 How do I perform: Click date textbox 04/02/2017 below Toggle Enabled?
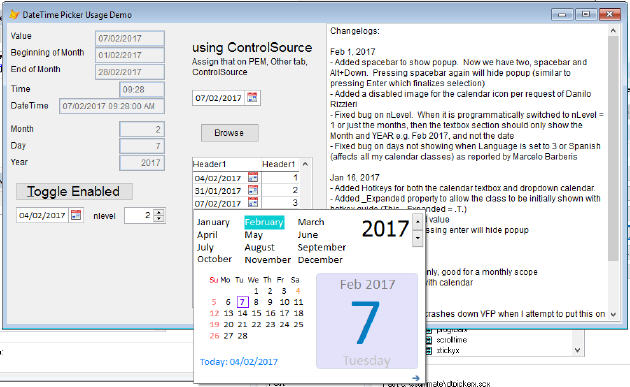(43, 215)
